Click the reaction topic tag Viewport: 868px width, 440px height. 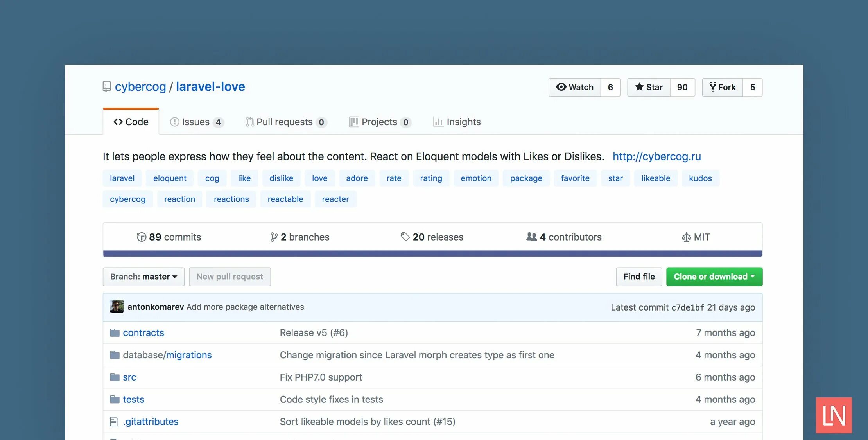179,199
